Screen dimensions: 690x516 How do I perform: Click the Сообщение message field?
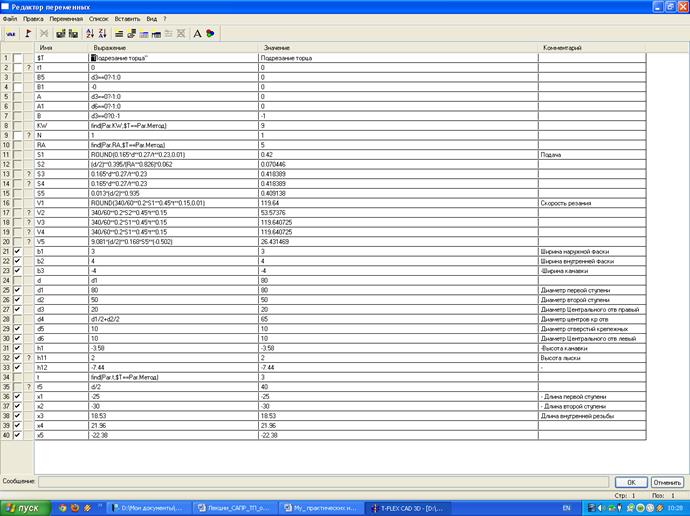tap(323, 482)
